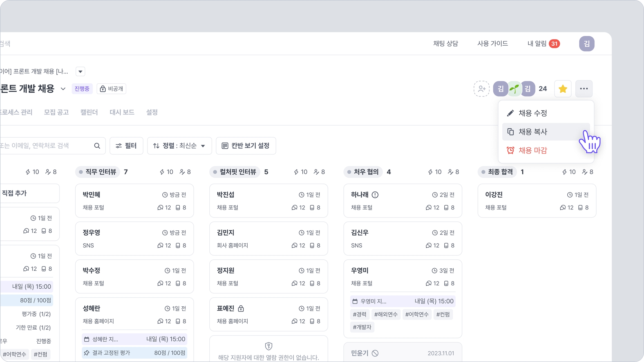Open the 박민혜 applicant card
The height and width of the screenshot is (362, 644).
(x=134, y=201)
